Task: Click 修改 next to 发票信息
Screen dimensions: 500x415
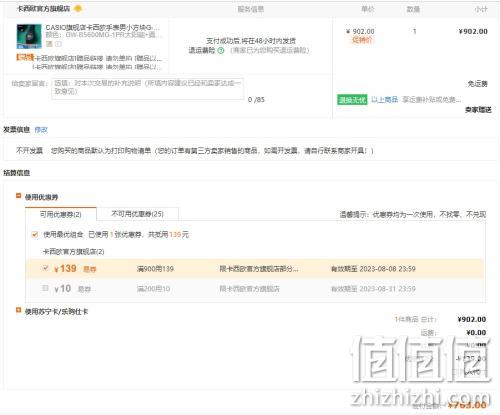Action: (41, 130)
